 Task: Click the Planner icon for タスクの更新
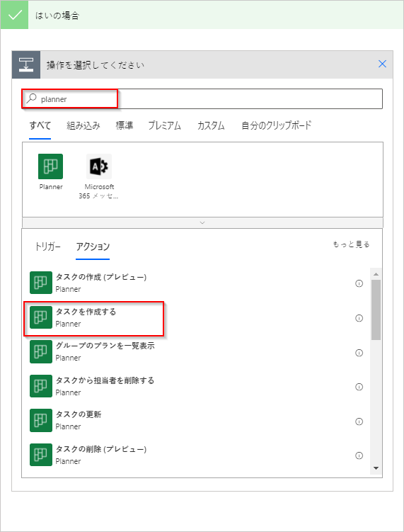(x=41, y=420)
